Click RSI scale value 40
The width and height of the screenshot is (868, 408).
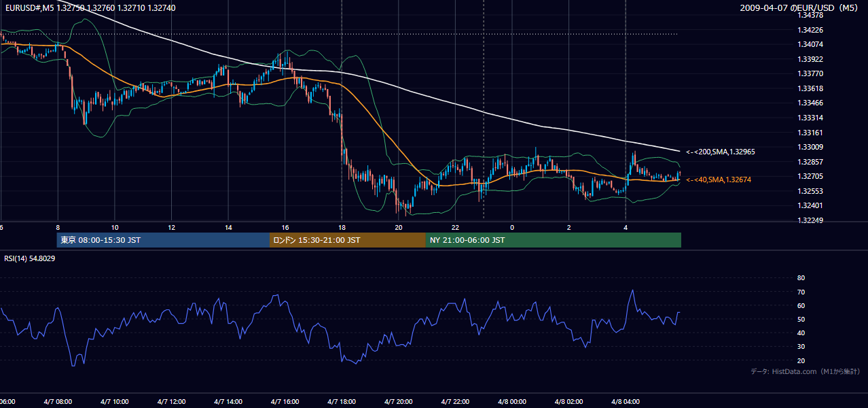[x=801, y=333]
